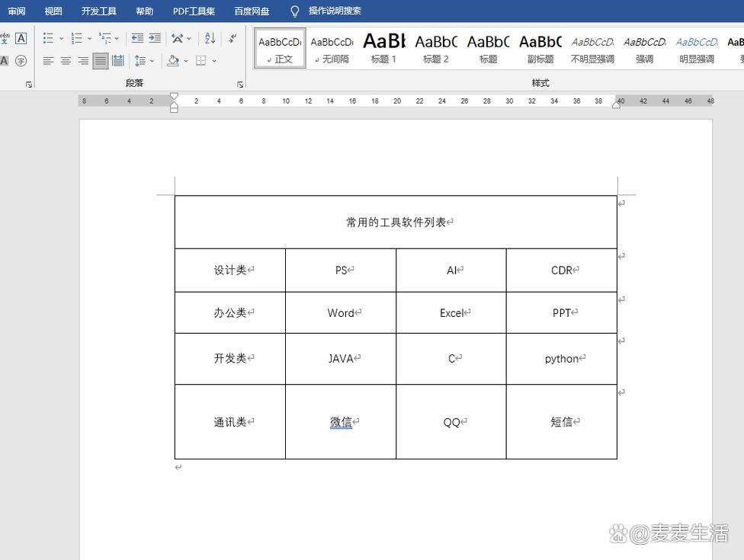Viewport: 744px width, 560px height.
Task: Open Asian layout character scaling tool
Action: coord(177,38)
